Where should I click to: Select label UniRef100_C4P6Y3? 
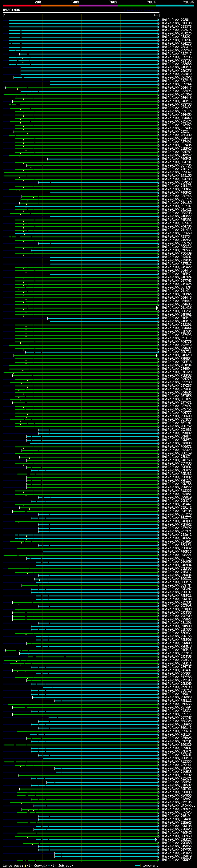pos(177,355)
